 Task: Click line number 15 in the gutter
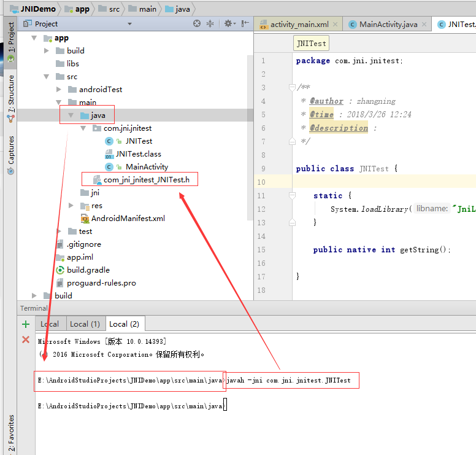[x=261, y=250]
